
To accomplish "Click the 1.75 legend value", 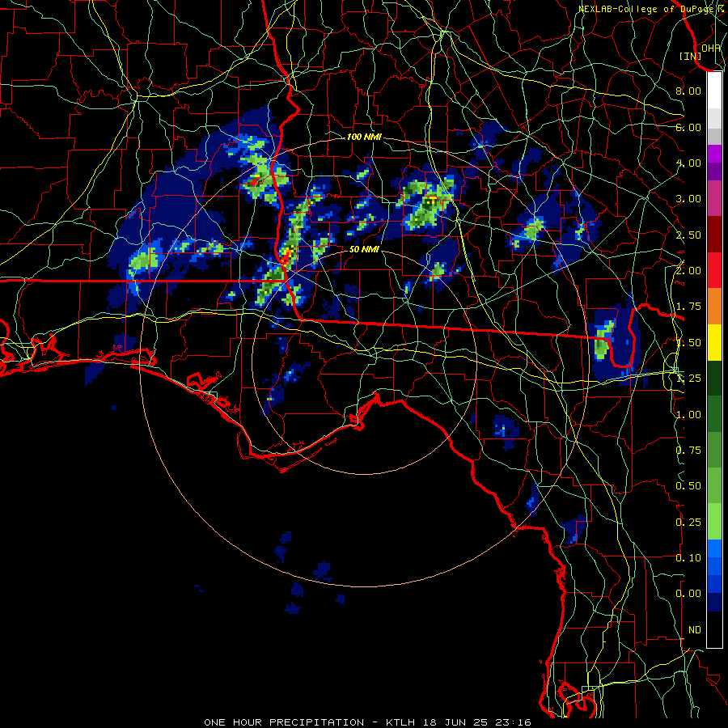I will [x=688, y=307].
